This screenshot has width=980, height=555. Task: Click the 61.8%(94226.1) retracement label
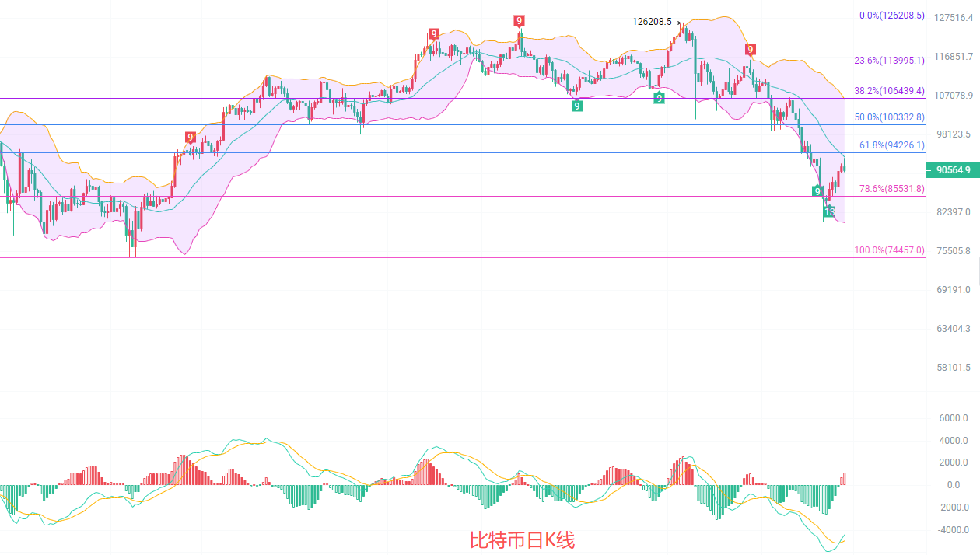point(891,145)
